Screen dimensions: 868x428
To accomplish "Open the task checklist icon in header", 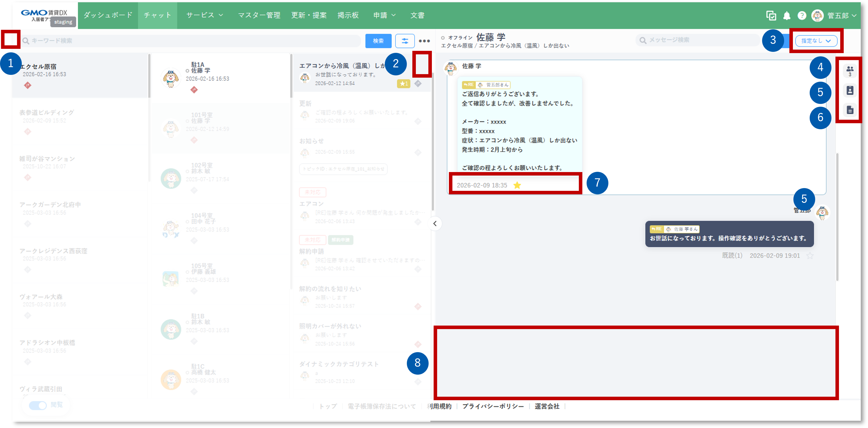I will coord(771,15).
